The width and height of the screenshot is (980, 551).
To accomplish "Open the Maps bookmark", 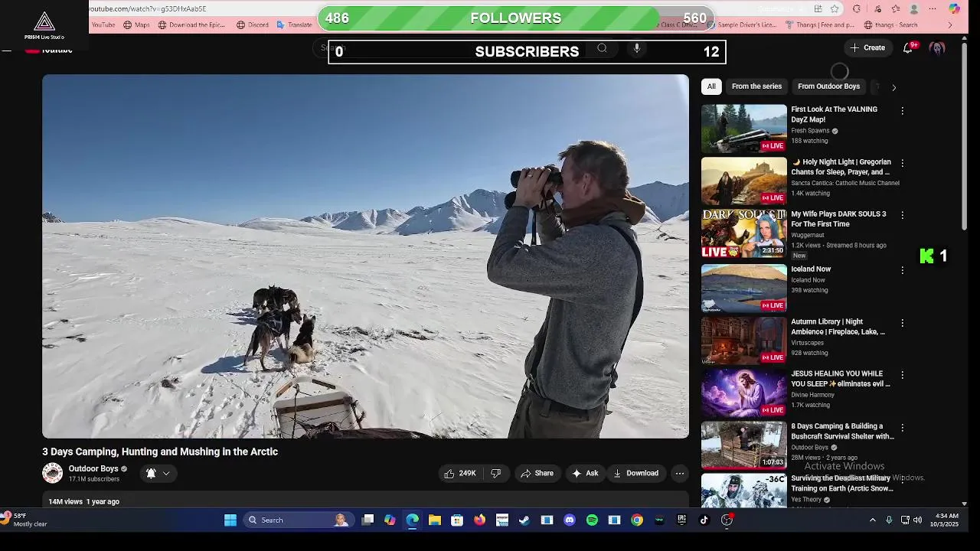I will pos(136,24).
